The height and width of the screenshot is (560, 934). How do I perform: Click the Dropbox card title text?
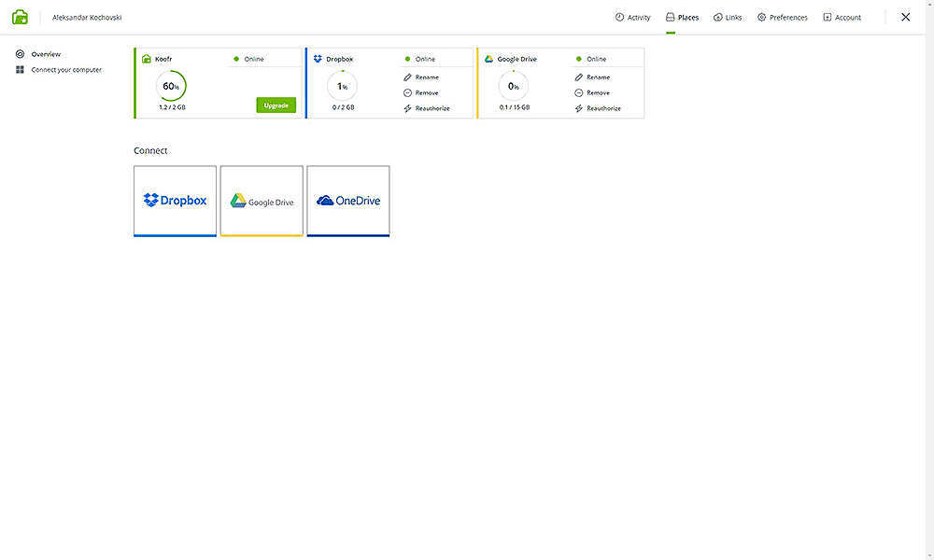click(x=340, y=59)
